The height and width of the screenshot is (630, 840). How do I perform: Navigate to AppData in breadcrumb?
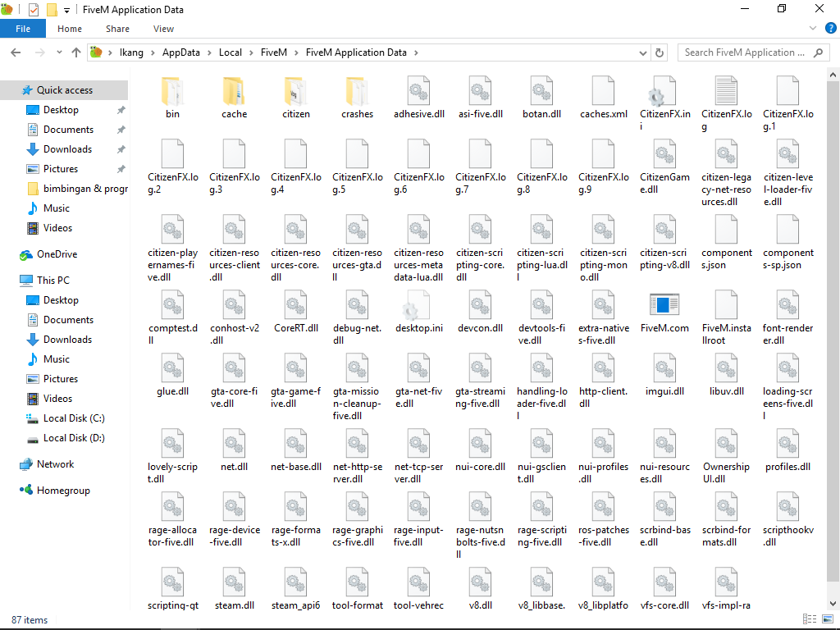[181, 52]
